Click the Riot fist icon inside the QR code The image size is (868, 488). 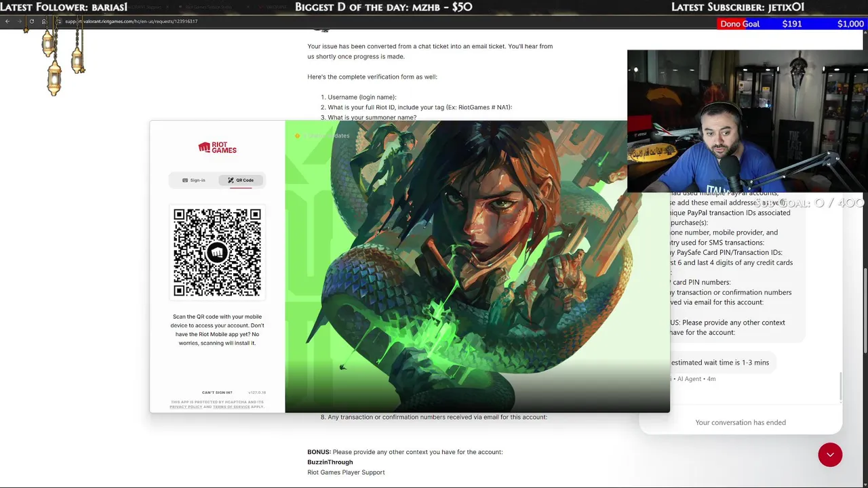pyautogui.click(x=217, y=253)
